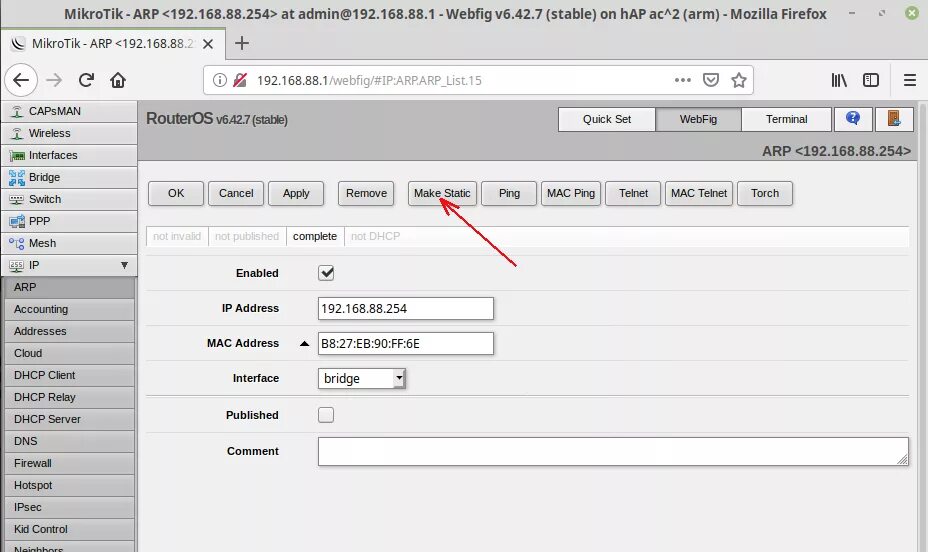
Task: Click the Make Static button
Action: click(442, 193)
